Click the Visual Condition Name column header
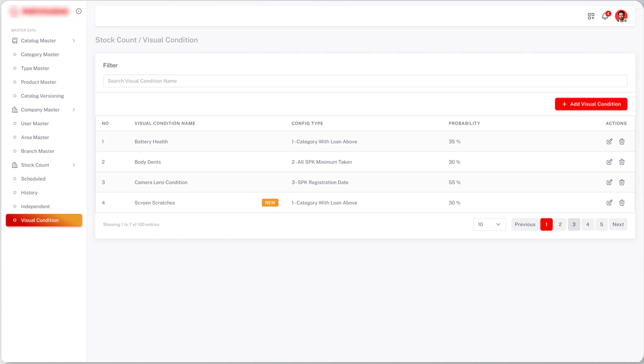The image size is (644, 364). point(165,123)
